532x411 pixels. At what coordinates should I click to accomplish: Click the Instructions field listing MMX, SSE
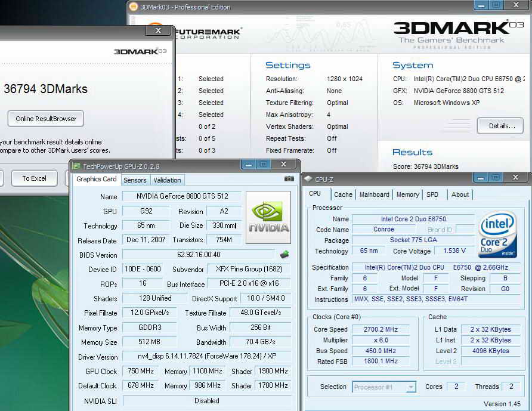point(437,299)
